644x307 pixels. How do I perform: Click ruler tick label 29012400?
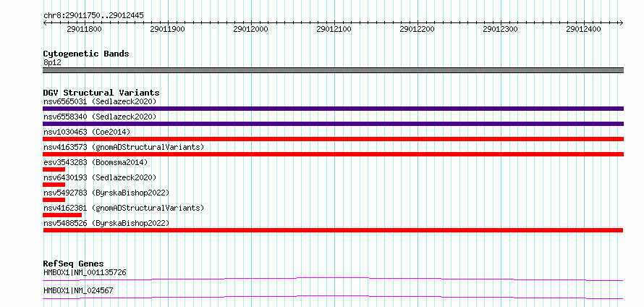[x=584, y=29]
